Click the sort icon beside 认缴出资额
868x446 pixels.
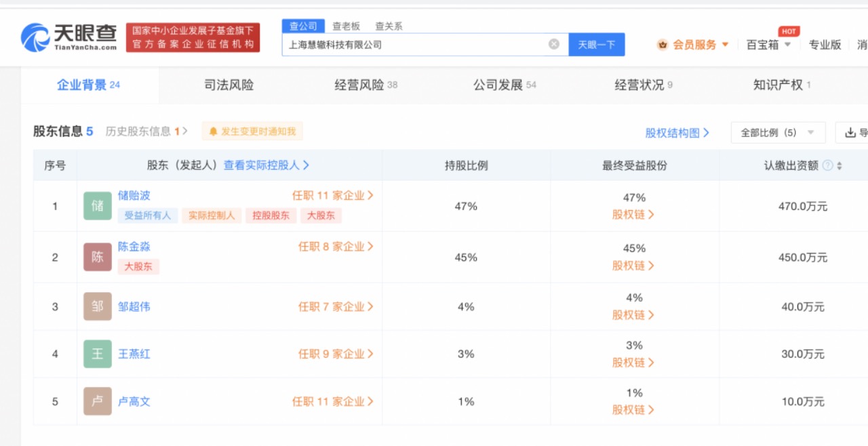point(840,166)
